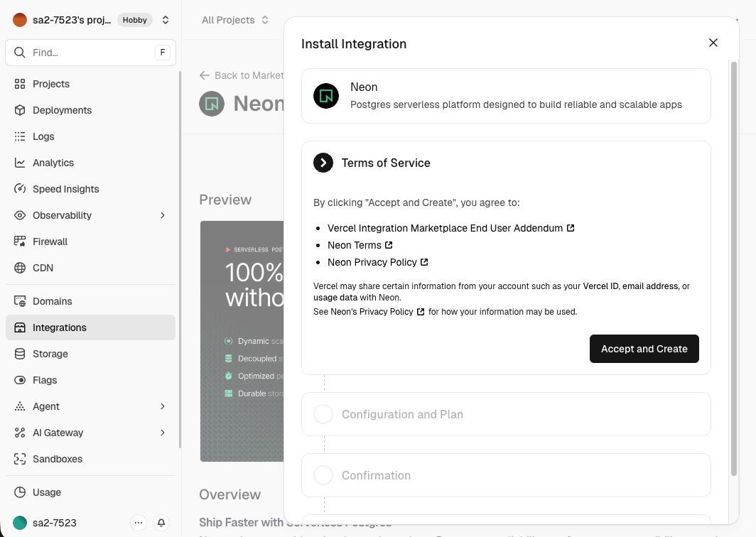Click the CDN globe icon
This screenshot has width=756, height=537.
[x=20, y=268]
